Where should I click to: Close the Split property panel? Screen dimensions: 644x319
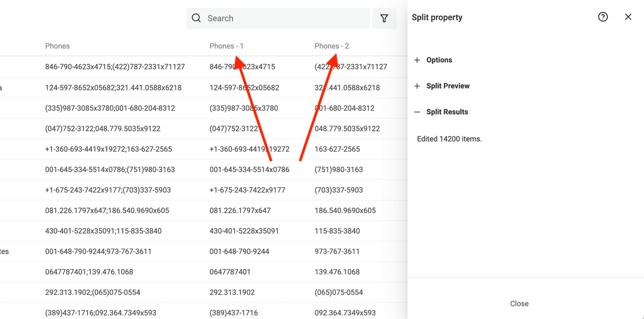coord(628,17)
